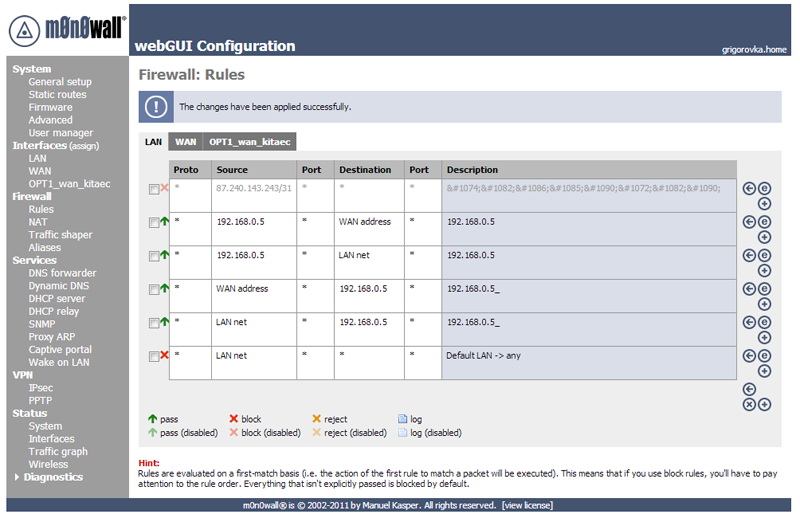This screenshot has height=522, width=800.
Task: Delete selected rules with the bottom X icon
Action: 748,405
